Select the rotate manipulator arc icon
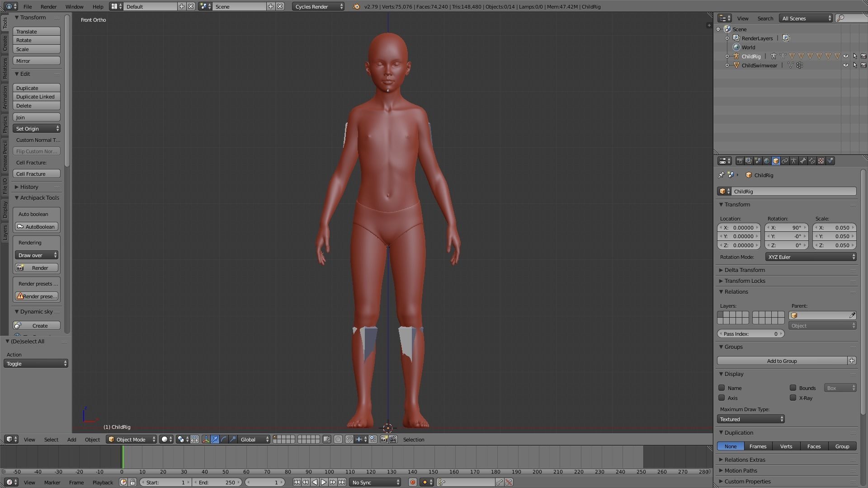The width and height of the screenshot is (868, 488). (224, 439)
